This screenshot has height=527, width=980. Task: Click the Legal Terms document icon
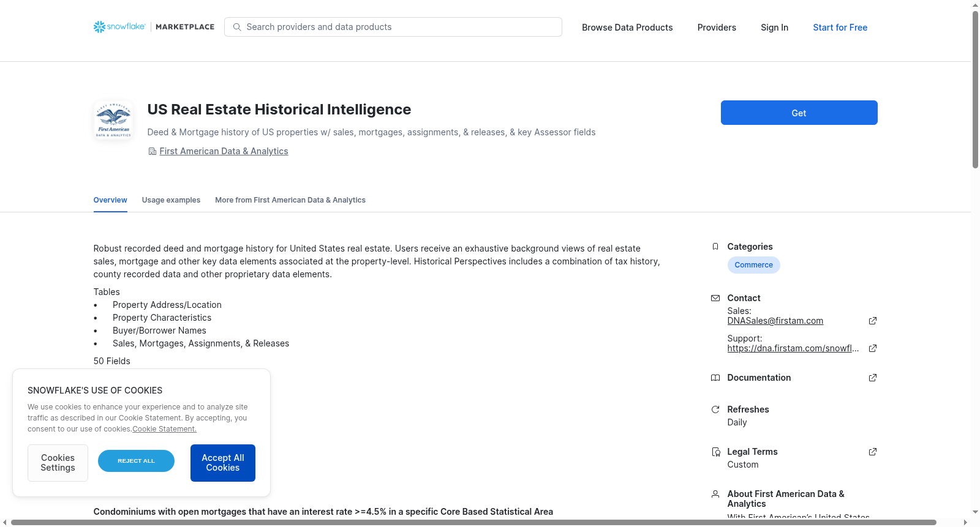[715, 452]
